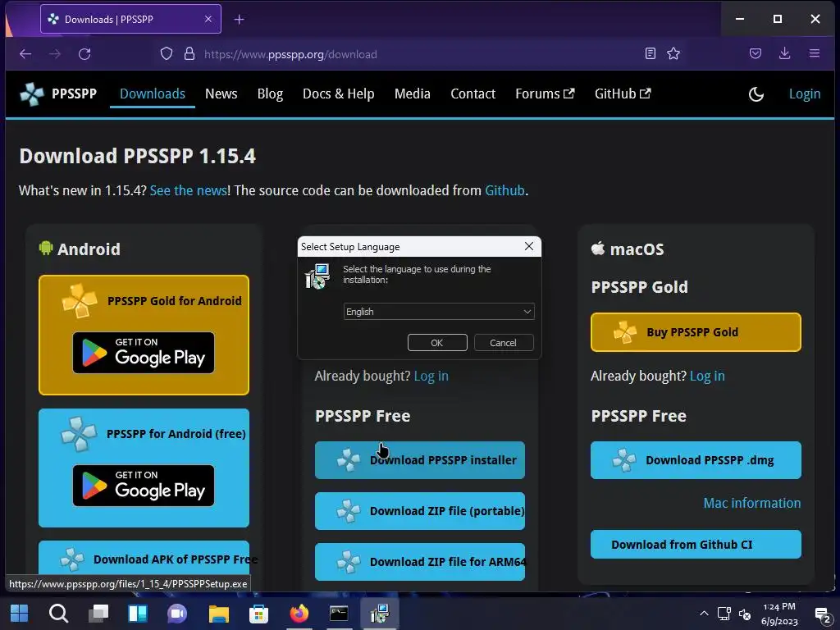This screenshot has height=630, width=840.
Task: Open Microsoft Store from taskbar
Action: click(x=258, y=614)
